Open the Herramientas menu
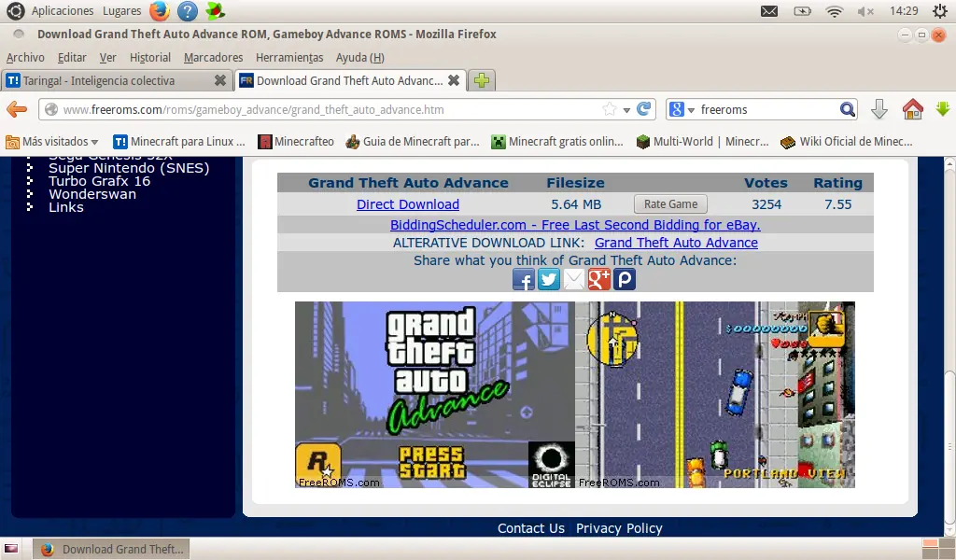The height and width of the screenshot is (560, 956). click(289, 57)
